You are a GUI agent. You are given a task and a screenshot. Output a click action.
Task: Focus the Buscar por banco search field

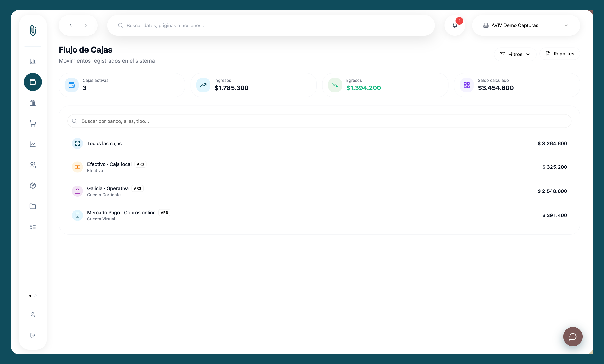[319, 121]
